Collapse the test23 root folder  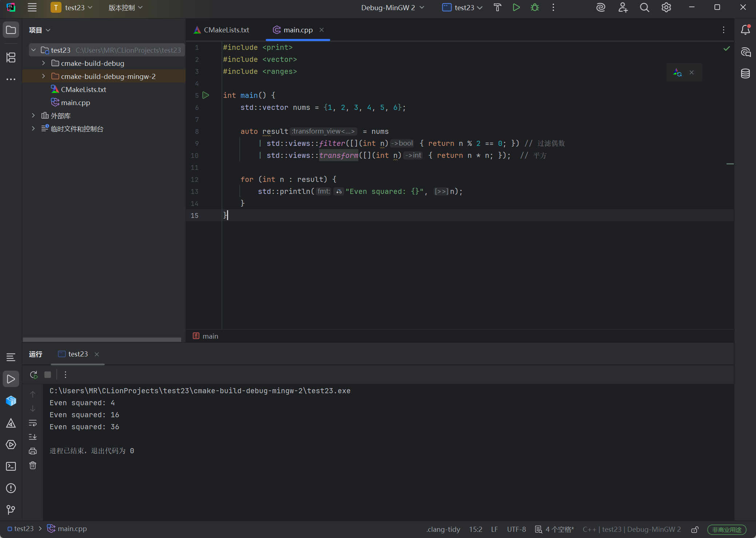pyautogui.click(x=33, y=50)
